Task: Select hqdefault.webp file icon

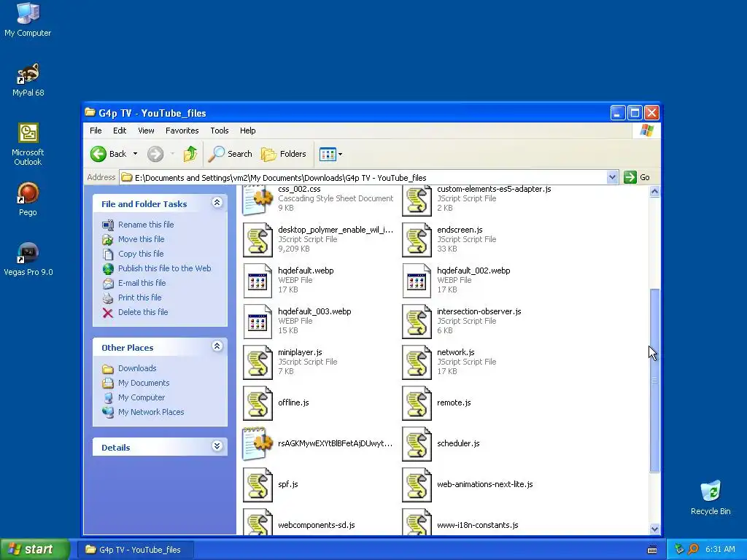Action: [258, 281]
